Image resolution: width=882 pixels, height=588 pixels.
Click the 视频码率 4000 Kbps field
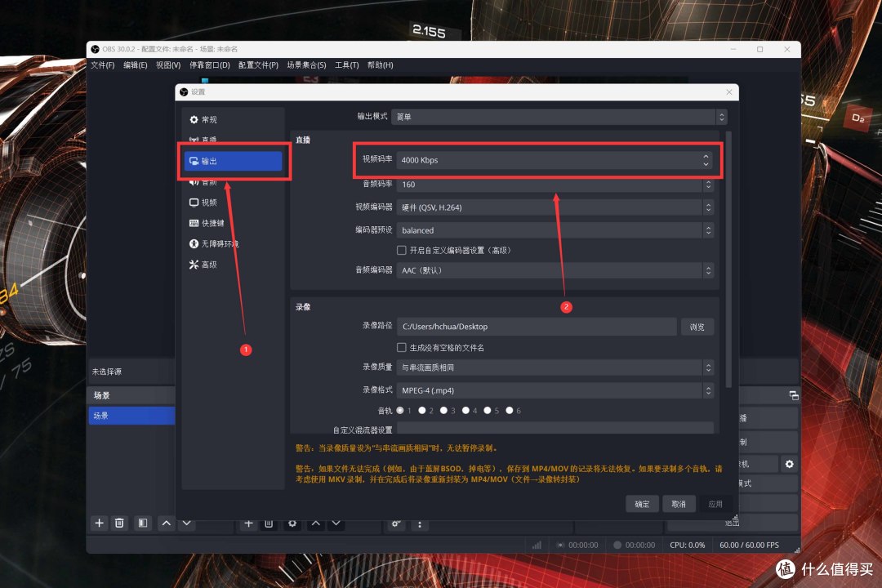click(x=554, y=160)
